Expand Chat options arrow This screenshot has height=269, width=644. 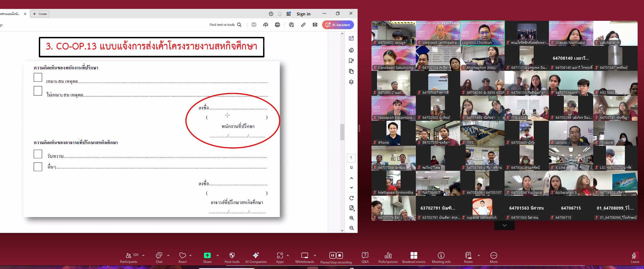coord(168,255)
